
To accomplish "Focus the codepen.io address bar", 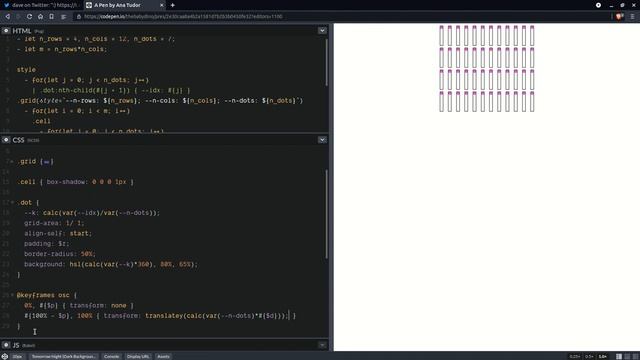I will click(x=343, y=17).
